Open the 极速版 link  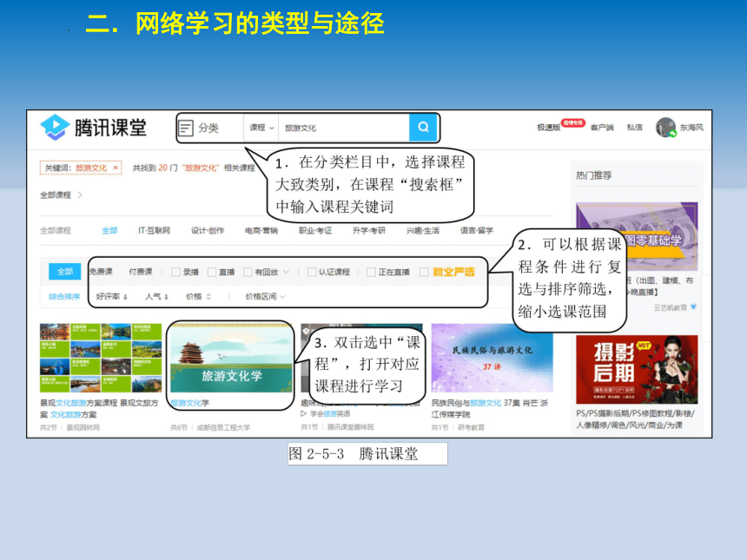(549, 128)
